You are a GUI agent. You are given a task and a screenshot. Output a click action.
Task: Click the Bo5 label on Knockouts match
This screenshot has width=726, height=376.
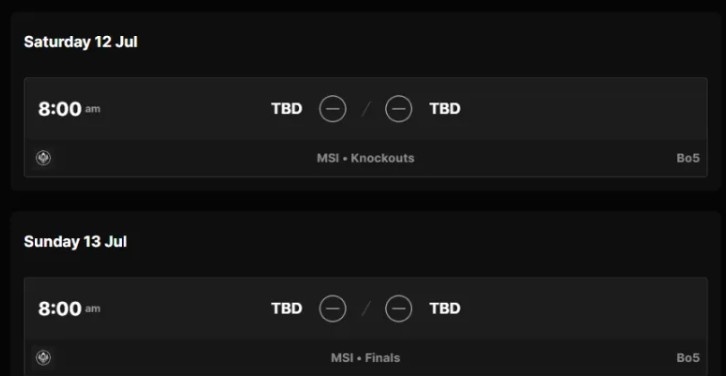click(x=688, y=158)
